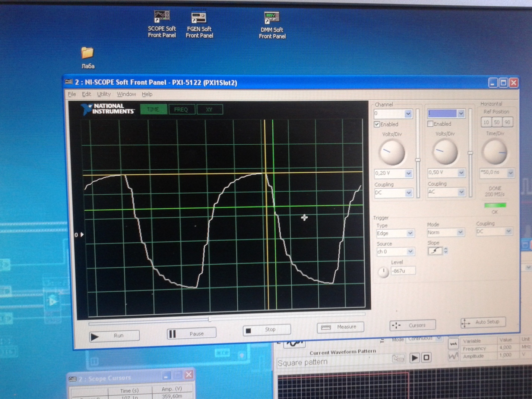
Task: Close the Scope Cursors window
Action: click(x=189, y=374)
